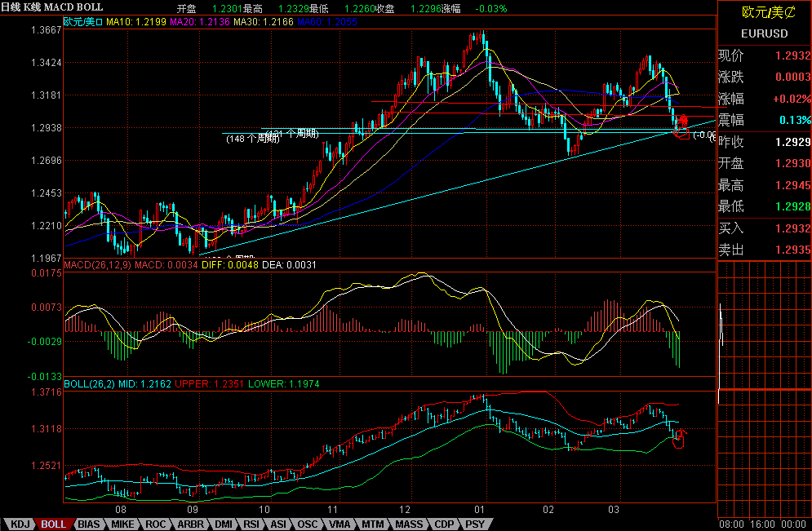Click the 08 month marker on time axis
Viewport: 812px width, 531px height.
(x=121, y=510)
